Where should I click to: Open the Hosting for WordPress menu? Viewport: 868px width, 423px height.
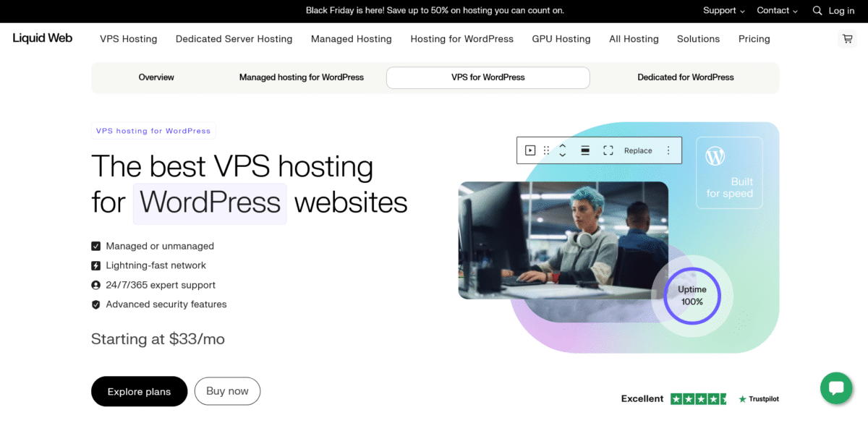pos(461,39)
